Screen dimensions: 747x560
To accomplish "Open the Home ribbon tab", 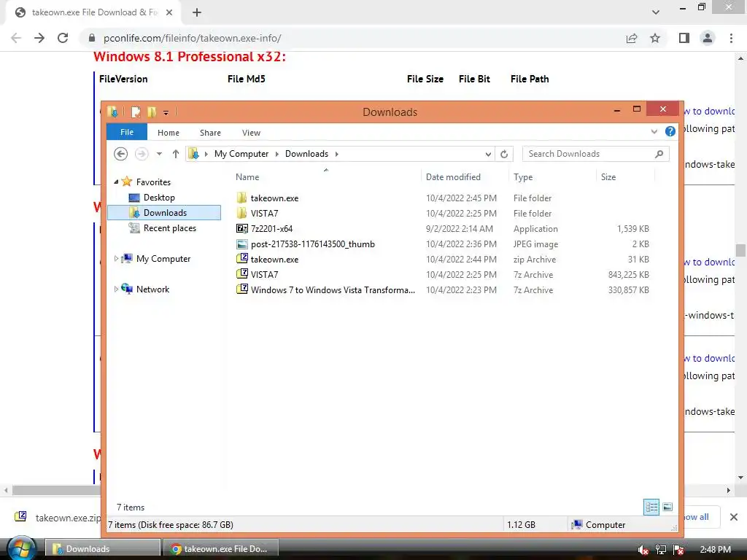I will (169, 133).
